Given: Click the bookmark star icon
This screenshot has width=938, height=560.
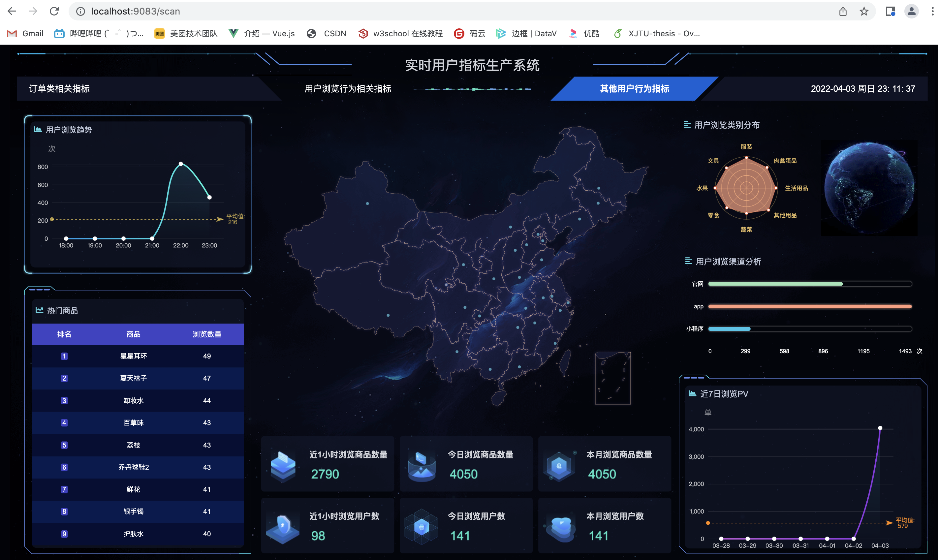Looking at the screenshot, I should pos(864,11).
